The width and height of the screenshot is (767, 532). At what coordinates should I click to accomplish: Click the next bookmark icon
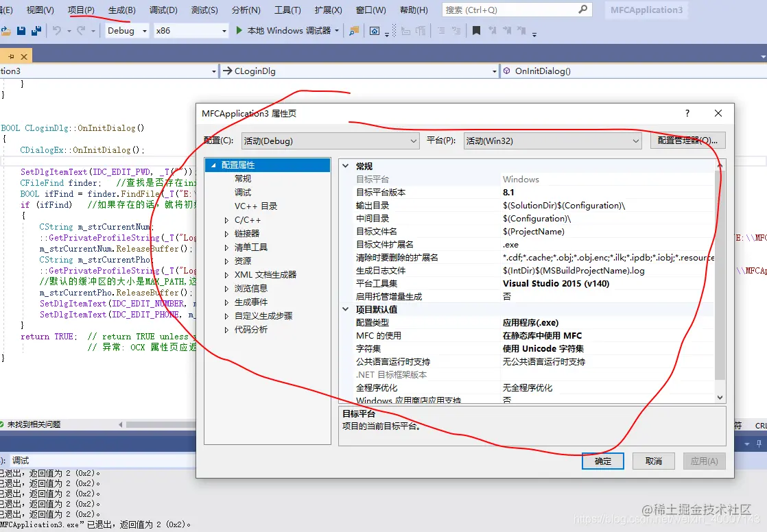click(507, 30)
